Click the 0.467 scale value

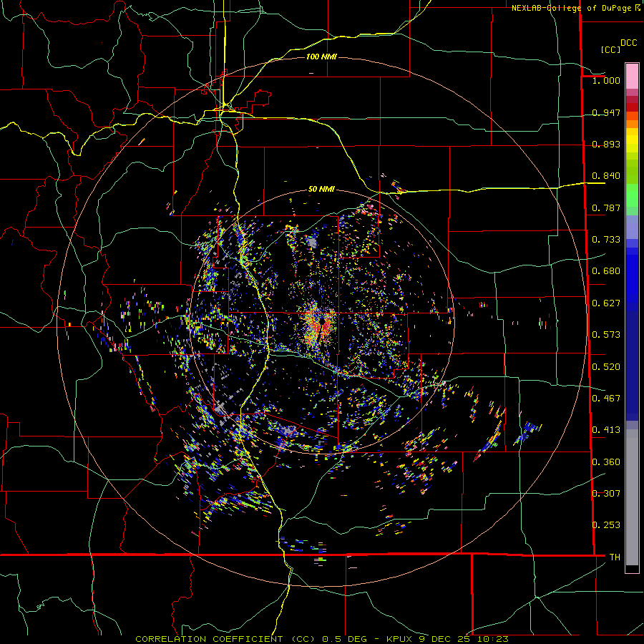[x=606, y=399]
